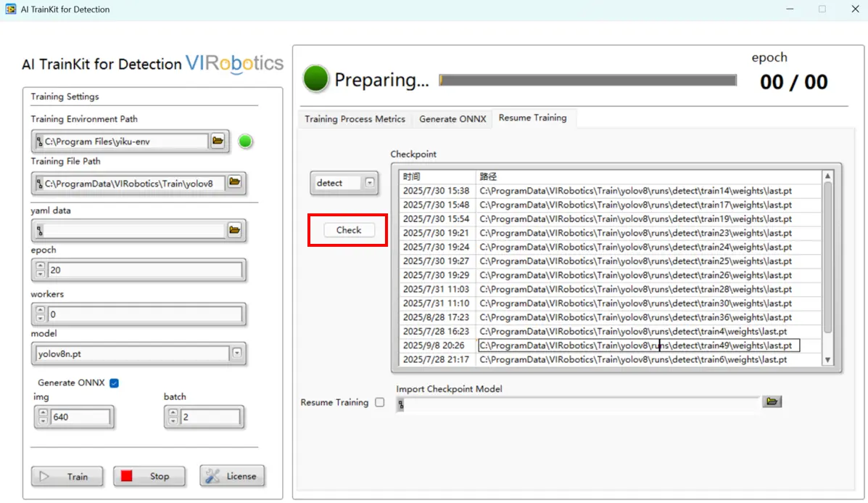Viewport: 868px width, 503px height.
Task: Click the training progress bar
Action: [588, 81]
